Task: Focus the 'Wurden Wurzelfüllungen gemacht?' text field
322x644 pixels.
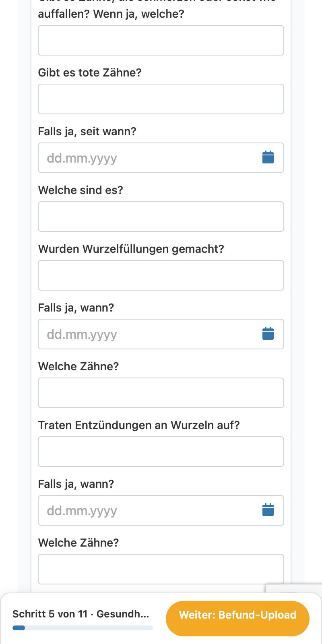Action: [161, 275]
